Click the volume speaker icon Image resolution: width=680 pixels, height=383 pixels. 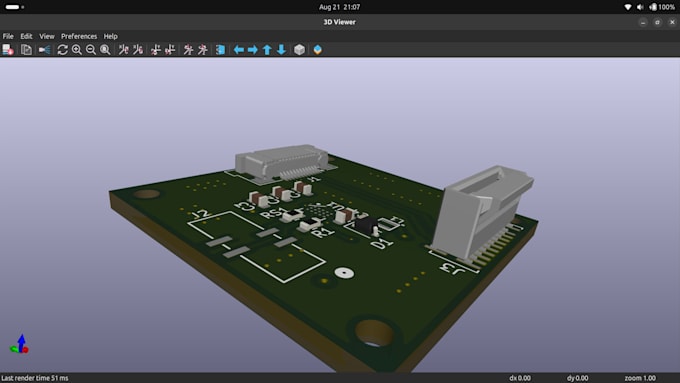[x=640, y=7]
